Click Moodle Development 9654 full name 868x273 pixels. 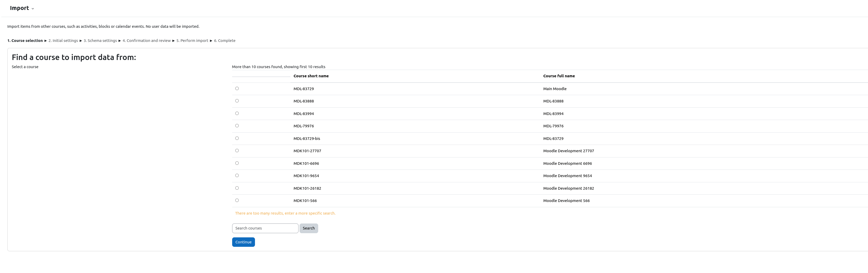click(567, 176)
